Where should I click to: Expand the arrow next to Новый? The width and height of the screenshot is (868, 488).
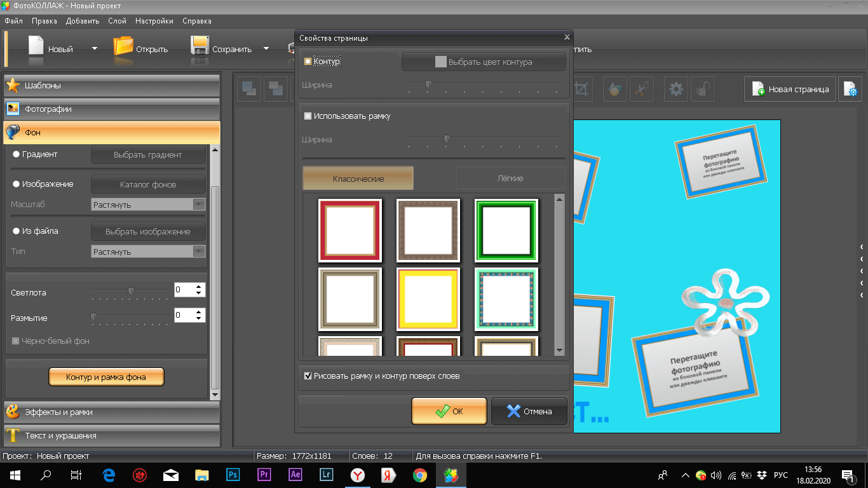95,48
